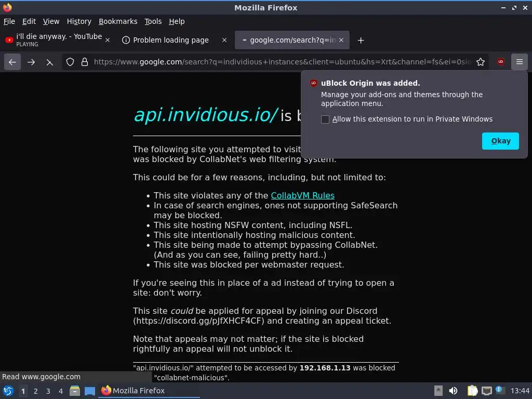Open the Bookmarks menu
The width and height of the screenshot is (532, 399).
pyautogui.click(x=118, y=21)
